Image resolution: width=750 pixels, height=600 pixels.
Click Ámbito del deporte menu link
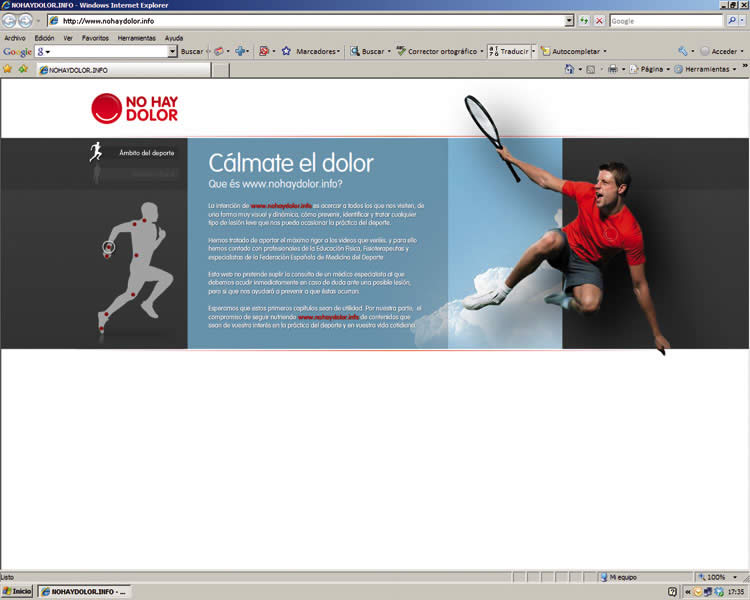pyautogui.click(x=146, y=153)
